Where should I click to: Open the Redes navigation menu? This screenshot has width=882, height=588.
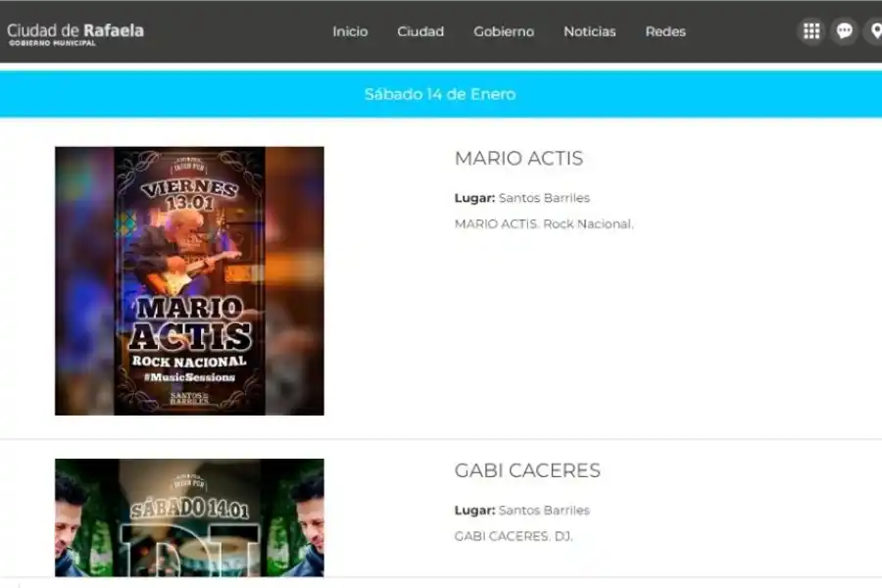point(665,31)
